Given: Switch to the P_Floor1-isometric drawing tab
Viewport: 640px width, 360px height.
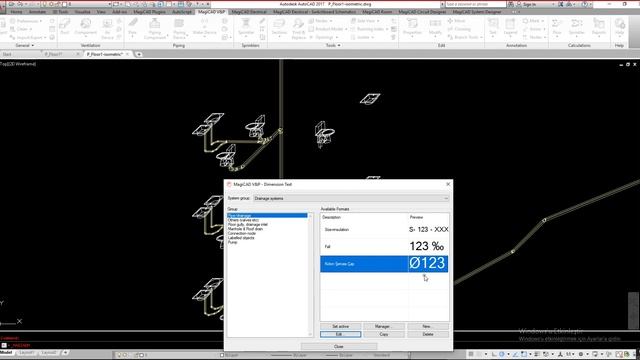Looking at the screenshot, I should [105, 54].
